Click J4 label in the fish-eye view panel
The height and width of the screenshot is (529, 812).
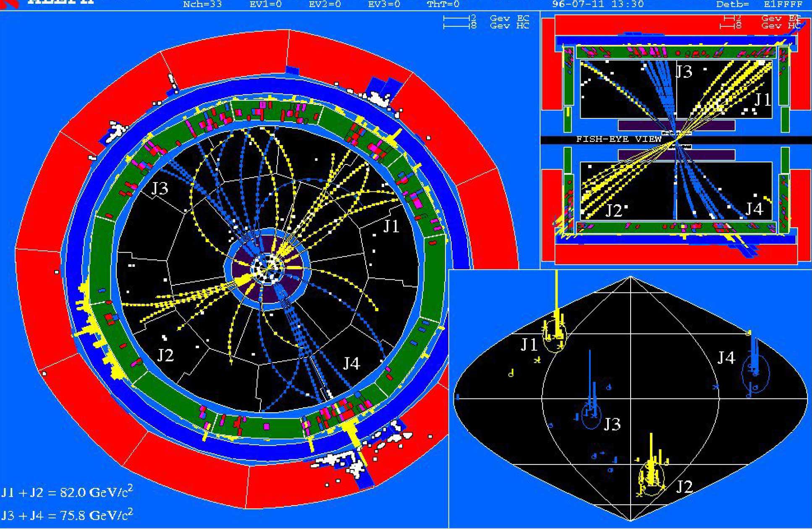754,209
